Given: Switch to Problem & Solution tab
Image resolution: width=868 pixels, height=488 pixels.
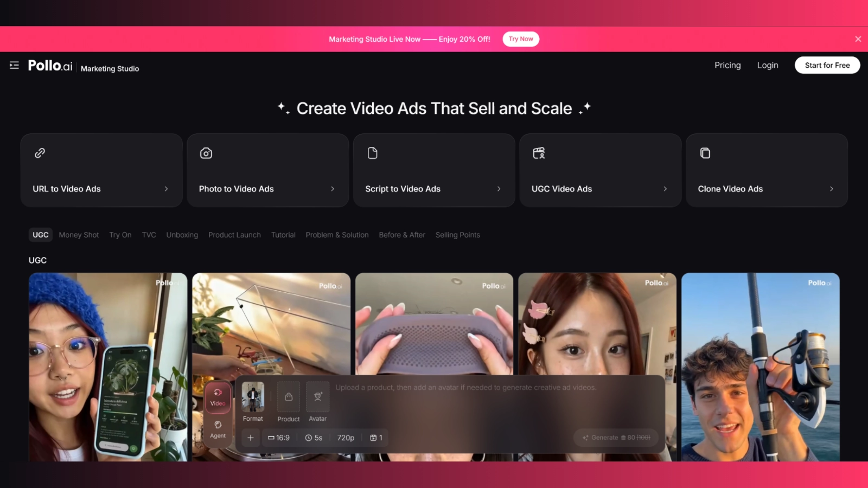Looking at the screenshot, I should click(337, 235).
